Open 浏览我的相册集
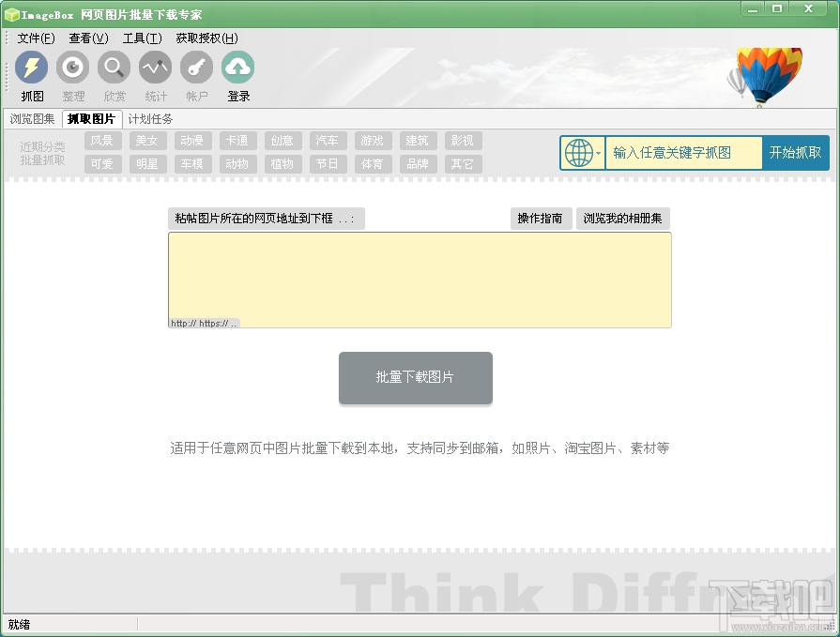This screenshot has height=637, width=840. coord(622,218)
